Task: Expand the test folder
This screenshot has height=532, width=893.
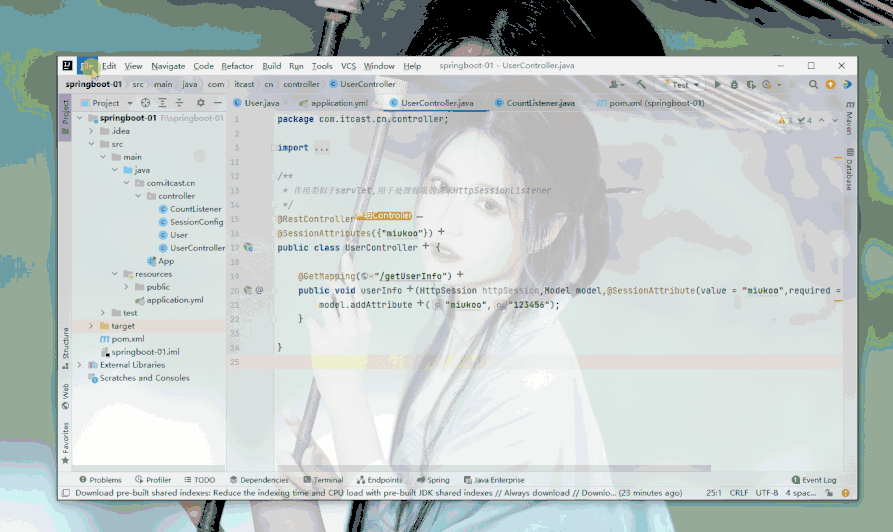Action: pyautogui.click(x=103, y=313)
